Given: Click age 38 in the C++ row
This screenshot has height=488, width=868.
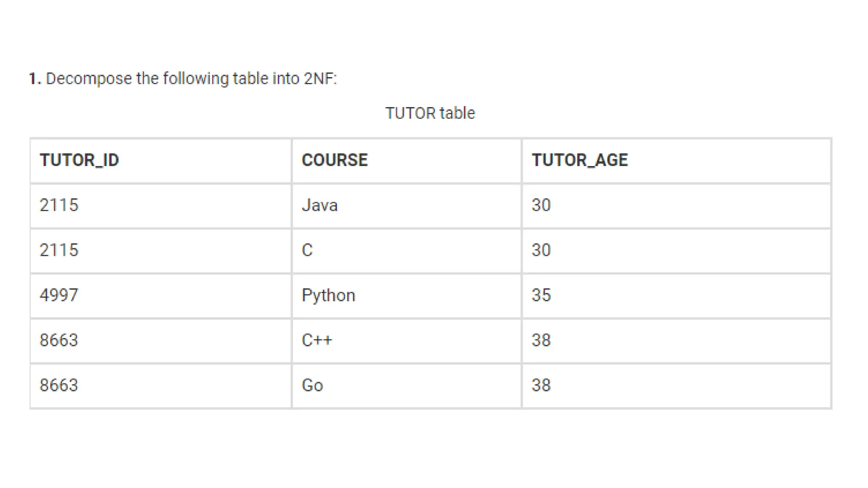Looking at the screenshot, I should point(541,340).
